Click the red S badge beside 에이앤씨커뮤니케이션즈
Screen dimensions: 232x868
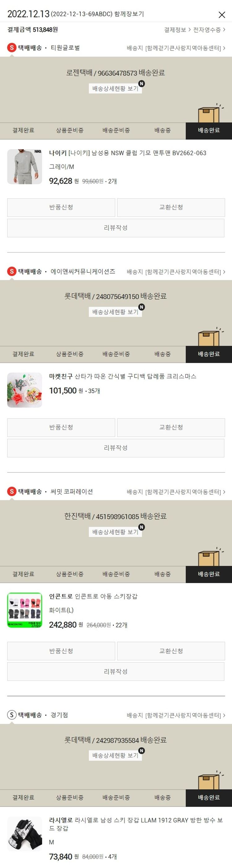point(12,271)
